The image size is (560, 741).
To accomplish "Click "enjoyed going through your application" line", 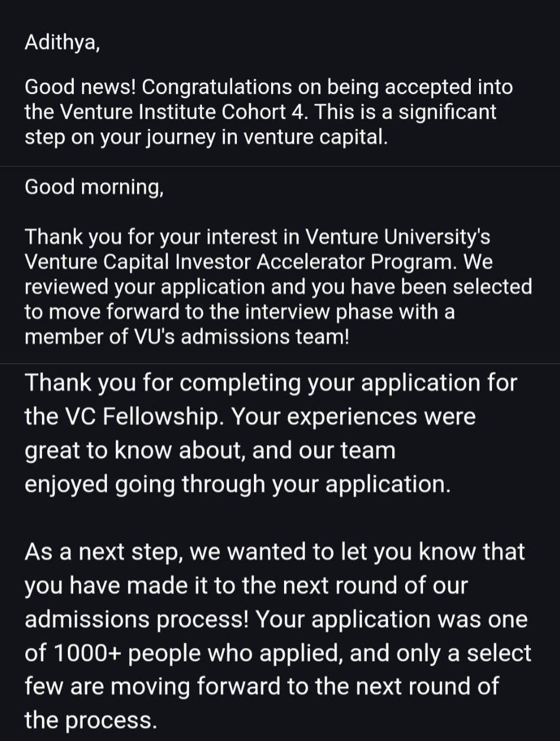I will click(237, 484).
